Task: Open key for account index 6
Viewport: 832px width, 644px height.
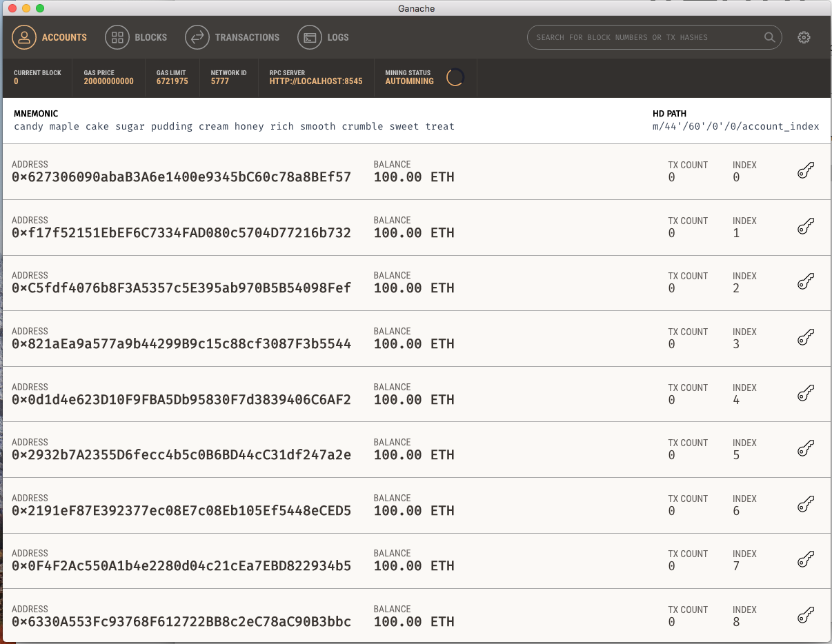Action: pyautogui.click(x=805, y=505)
